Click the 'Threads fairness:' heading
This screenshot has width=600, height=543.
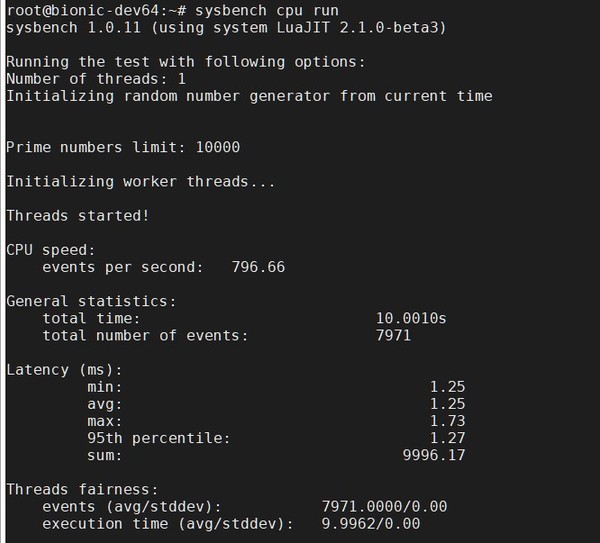(82, 490)
